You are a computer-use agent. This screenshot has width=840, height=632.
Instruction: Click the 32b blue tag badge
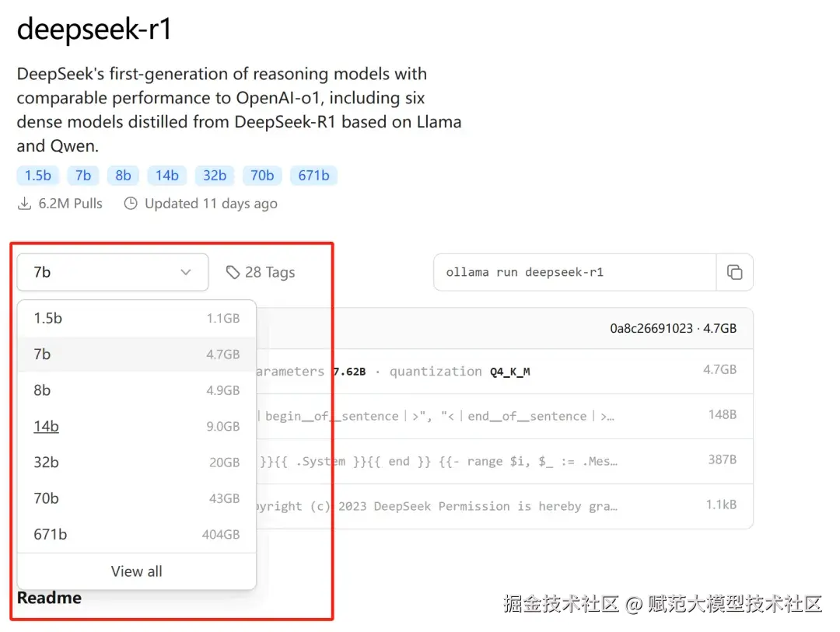pos(215,176)
